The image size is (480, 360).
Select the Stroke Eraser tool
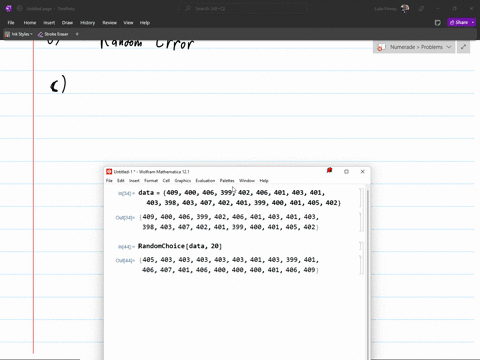click(x=53, y=34)
